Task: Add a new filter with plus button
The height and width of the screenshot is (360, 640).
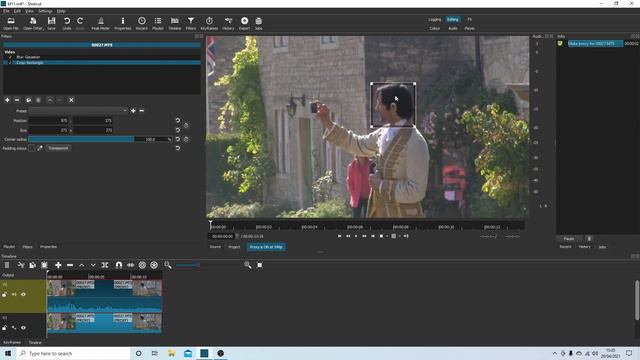Action: pos(7,100)
